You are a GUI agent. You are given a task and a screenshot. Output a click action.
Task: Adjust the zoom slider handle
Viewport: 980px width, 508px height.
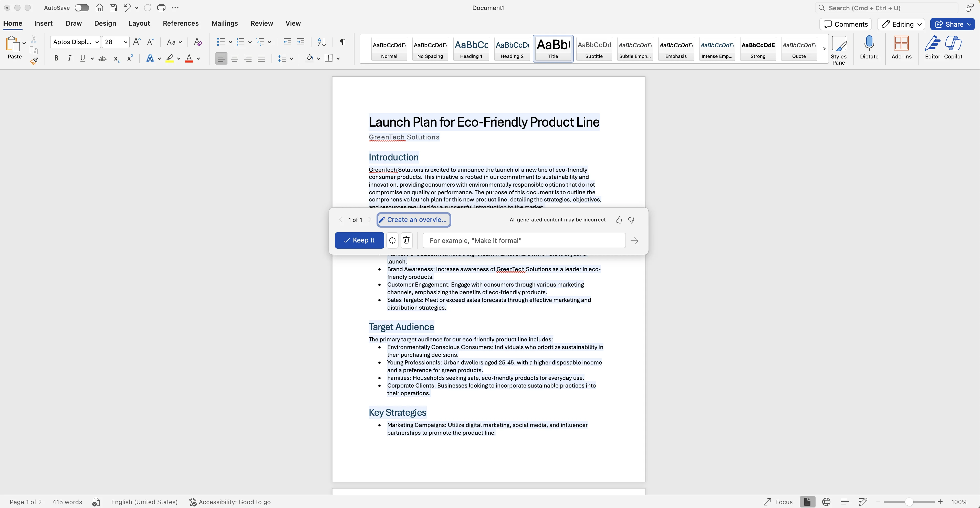[909, 502]
